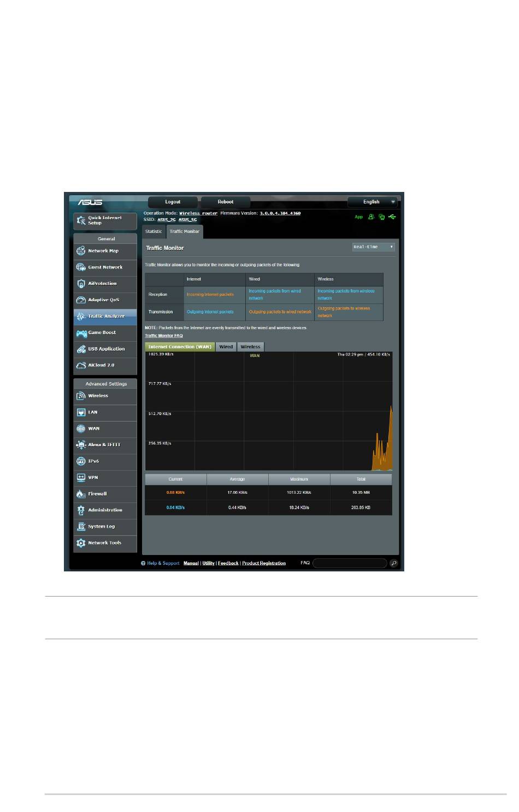
Task: Click the guest user status icon
Action: (x=371, y=217)
